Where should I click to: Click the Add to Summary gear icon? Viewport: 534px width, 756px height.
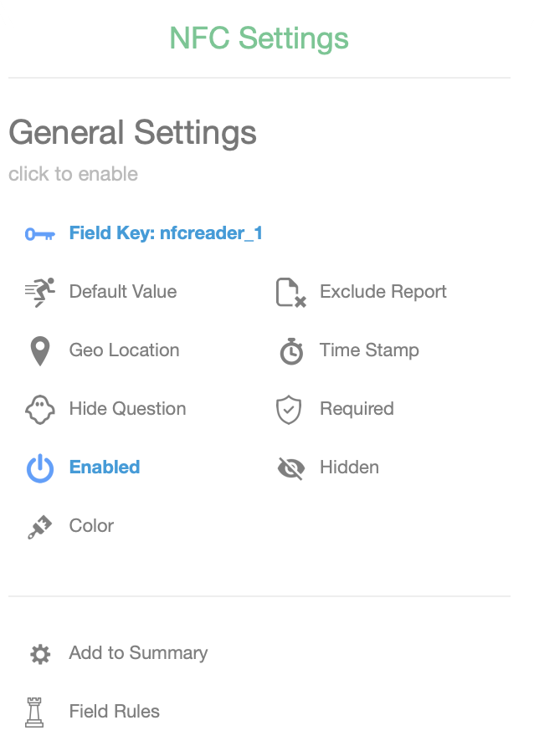pyautogui.click(x=39, y=654)
